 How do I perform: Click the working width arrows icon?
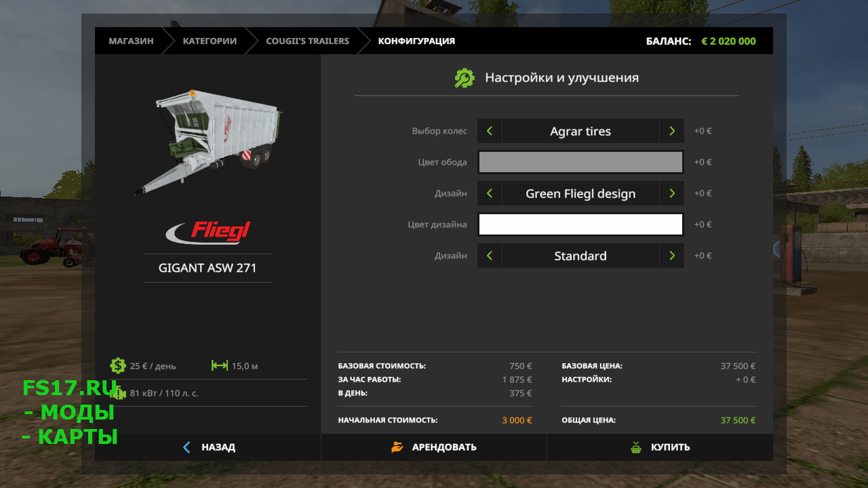[220, 366]
